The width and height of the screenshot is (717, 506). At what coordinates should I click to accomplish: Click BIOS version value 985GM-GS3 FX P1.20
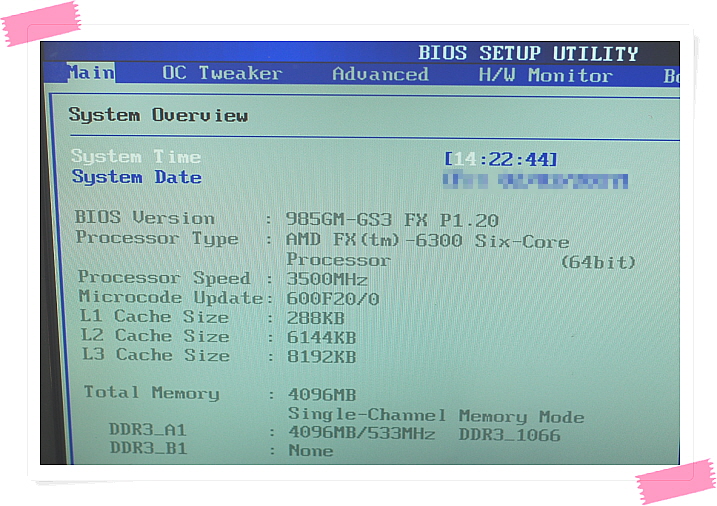(x=392, y=220)
